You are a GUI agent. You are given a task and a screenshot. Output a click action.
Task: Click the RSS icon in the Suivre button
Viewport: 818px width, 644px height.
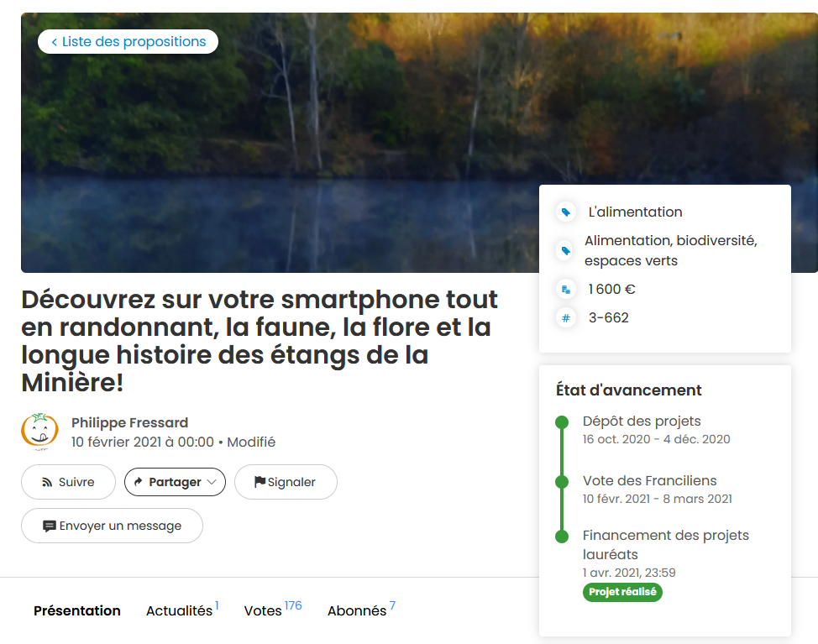tap(47, 482)
